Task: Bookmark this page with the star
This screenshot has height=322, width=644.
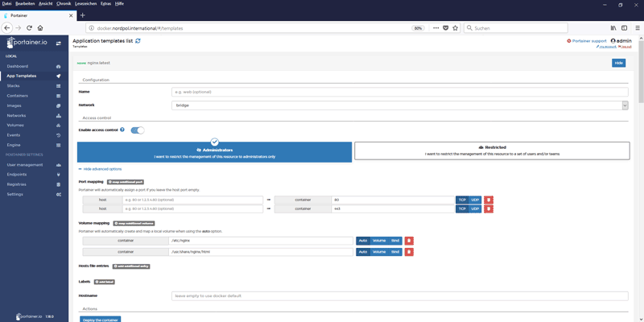Action: [455, 28]
